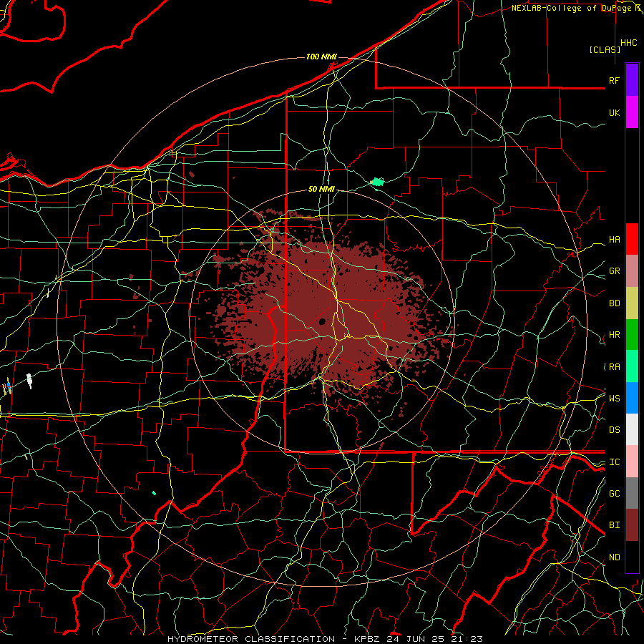Click the small mint-green echo in the lower left
Image resolution: width=644 pixels, height=644 pixels.
(154, 493)
